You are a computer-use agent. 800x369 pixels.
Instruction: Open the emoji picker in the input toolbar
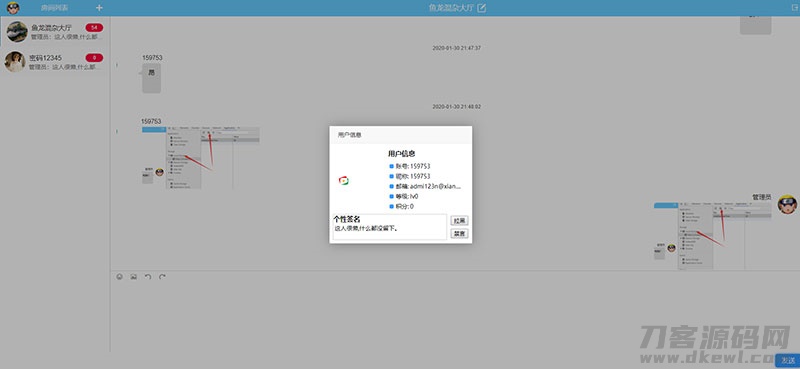pyautogui.click(x=119, y=277)
